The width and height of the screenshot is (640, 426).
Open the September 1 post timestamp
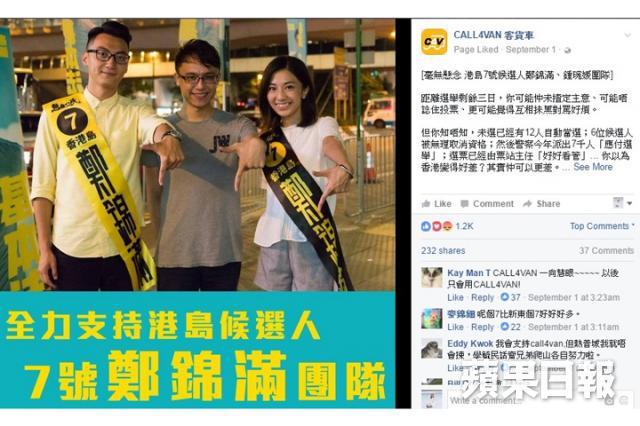(x=531, y=50)
